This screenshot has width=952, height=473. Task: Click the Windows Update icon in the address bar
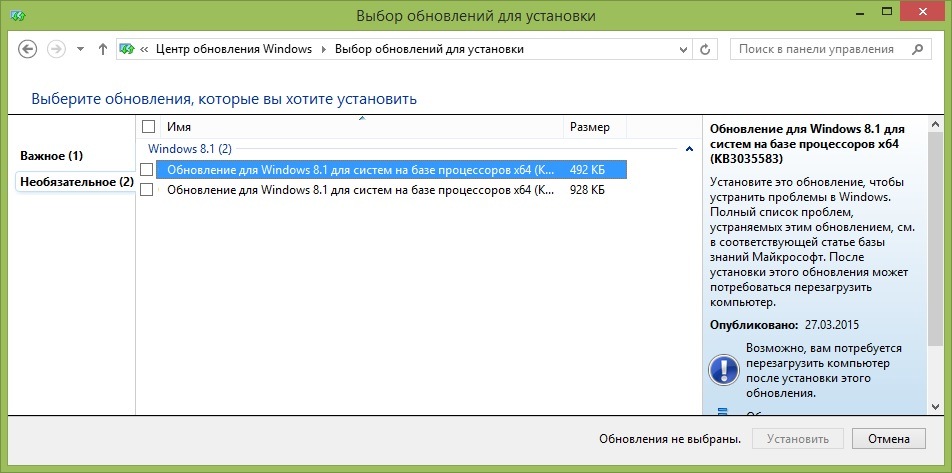(x=127, y=49)
